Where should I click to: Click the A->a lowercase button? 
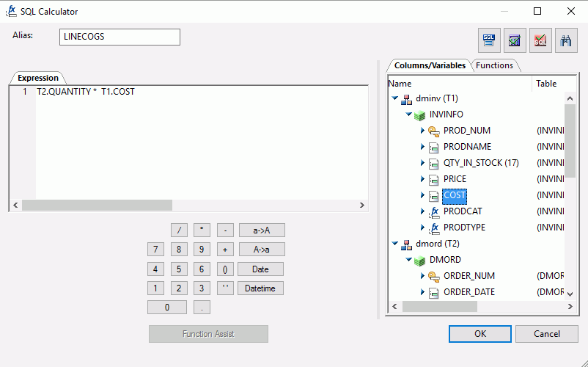coord(262,249)
